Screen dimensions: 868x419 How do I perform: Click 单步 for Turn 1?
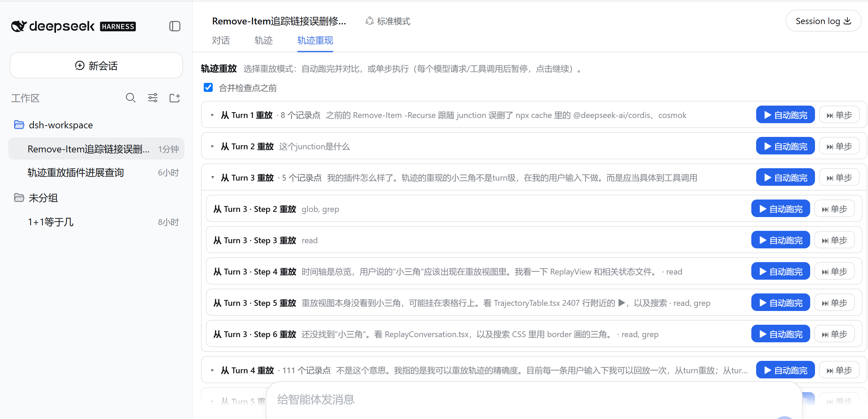[839, 115]
